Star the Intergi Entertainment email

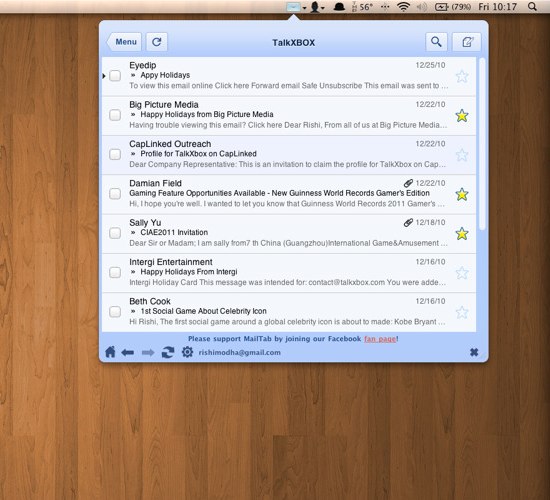point(462,273)
